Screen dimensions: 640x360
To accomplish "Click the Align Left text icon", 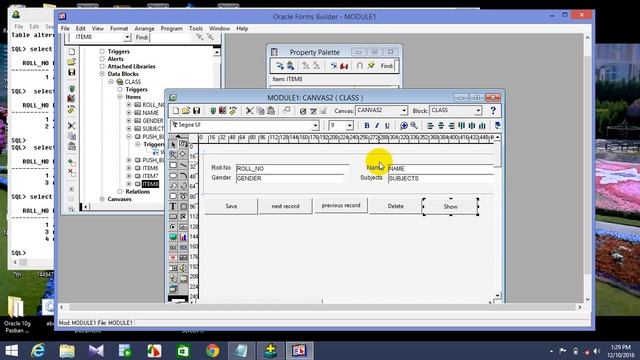I will coord(430,126).
